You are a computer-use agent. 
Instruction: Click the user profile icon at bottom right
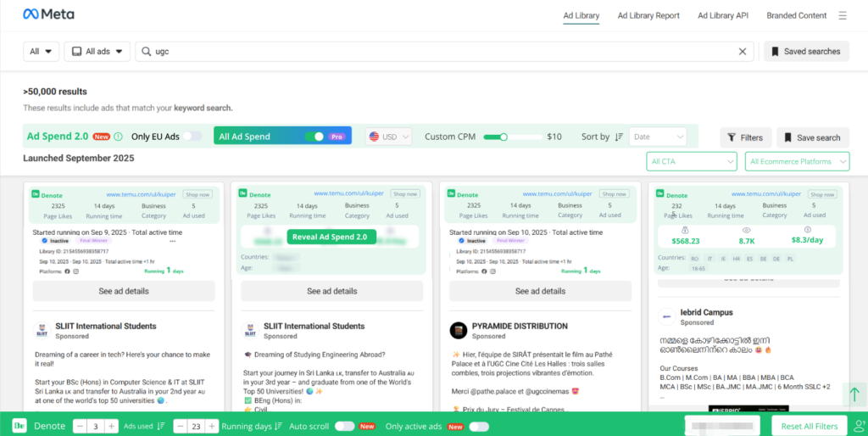860,426
